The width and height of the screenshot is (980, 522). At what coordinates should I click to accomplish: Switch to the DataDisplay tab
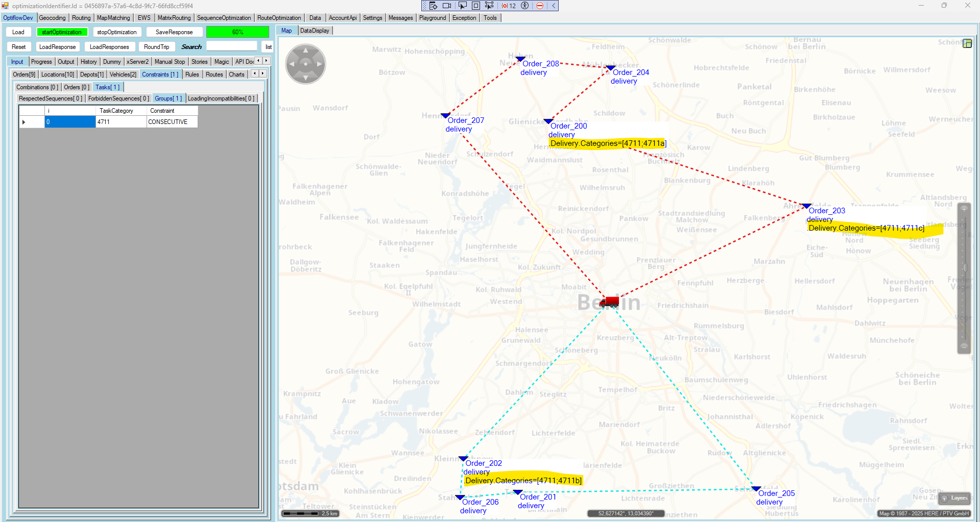(x=315, y=31)
